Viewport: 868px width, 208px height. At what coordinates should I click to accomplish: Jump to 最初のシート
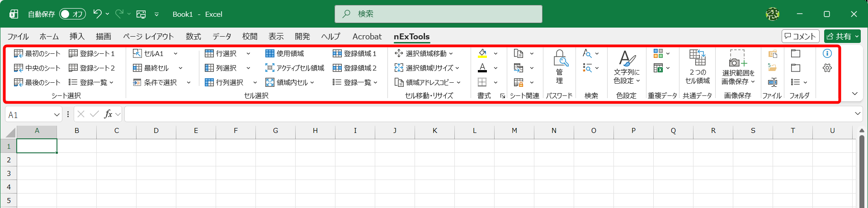pos(37,53)
